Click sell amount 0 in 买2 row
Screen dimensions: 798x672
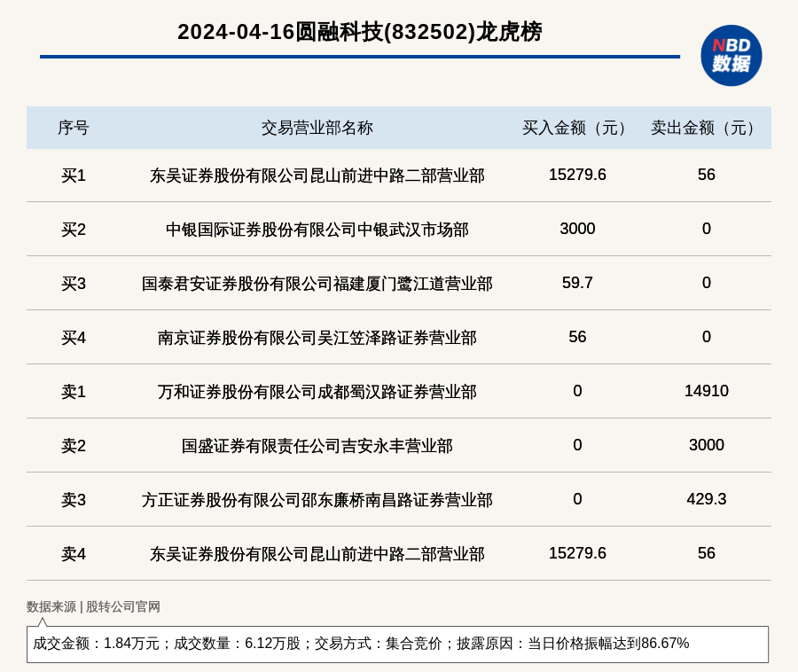[707, 229]
